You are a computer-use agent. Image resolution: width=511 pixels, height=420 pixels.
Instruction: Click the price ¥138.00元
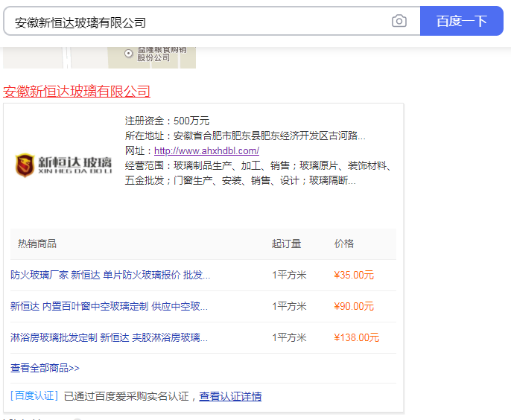pos(357,337)
